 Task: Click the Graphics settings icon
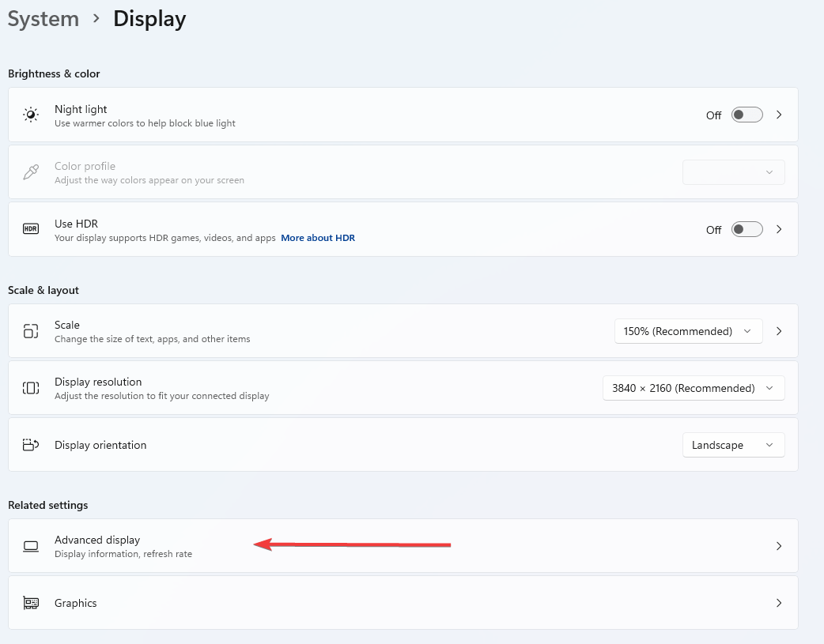coord(30,602)
